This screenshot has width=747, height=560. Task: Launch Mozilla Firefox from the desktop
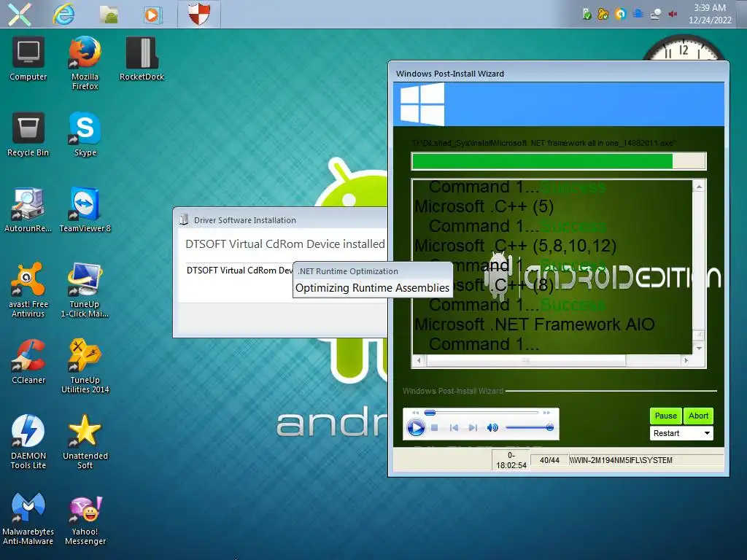85,63
